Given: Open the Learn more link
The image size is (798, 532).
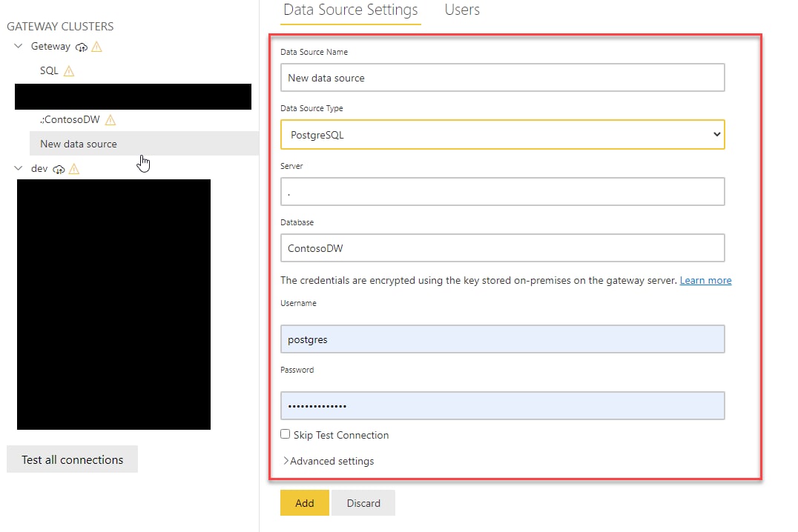Looking at the screenshot, I should tap(705, 280).
